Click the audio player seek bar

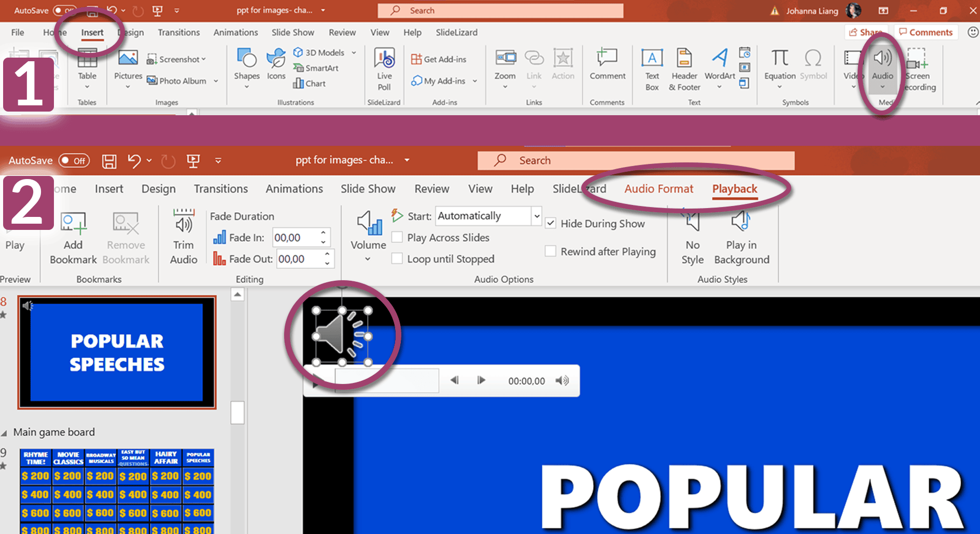(x=387, y=381)
